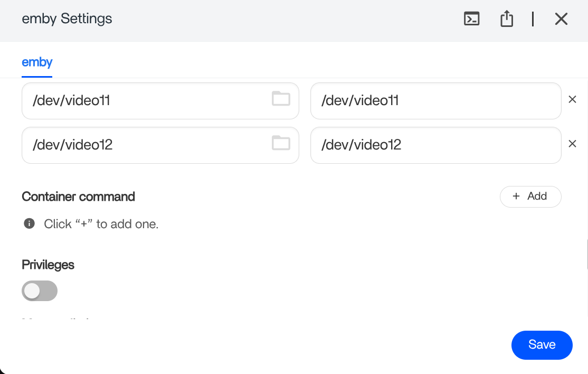
Task: Select the emby tab
Action: pos(37,62)
